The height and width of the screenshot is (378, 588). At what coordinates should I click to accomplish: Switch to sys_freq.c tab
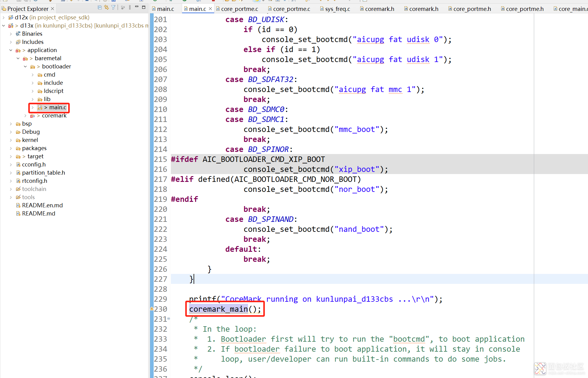[x=335, y=9]
